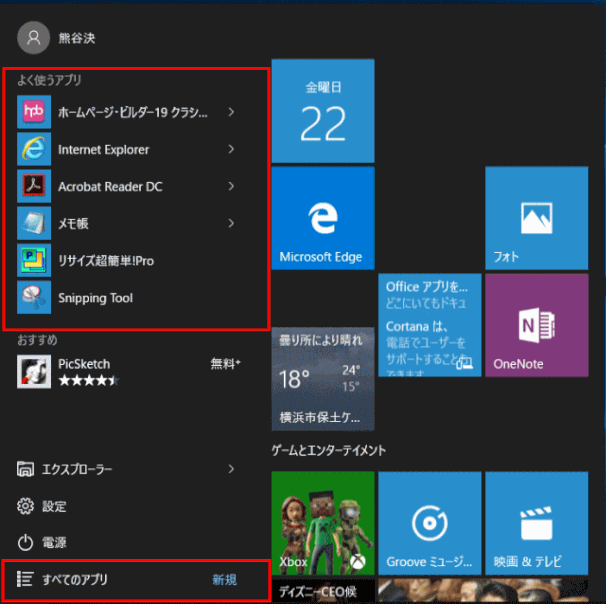Launch Internet Explorer from its icon
The height and width of the screenshot is (604, 606).
click(34, 149)
